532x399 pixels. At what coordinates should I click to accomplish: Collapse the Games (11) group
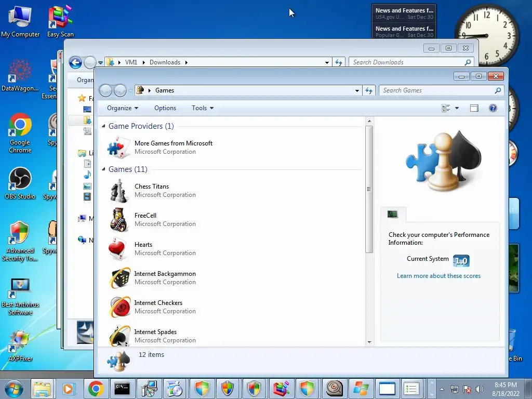tap(103, 169)
